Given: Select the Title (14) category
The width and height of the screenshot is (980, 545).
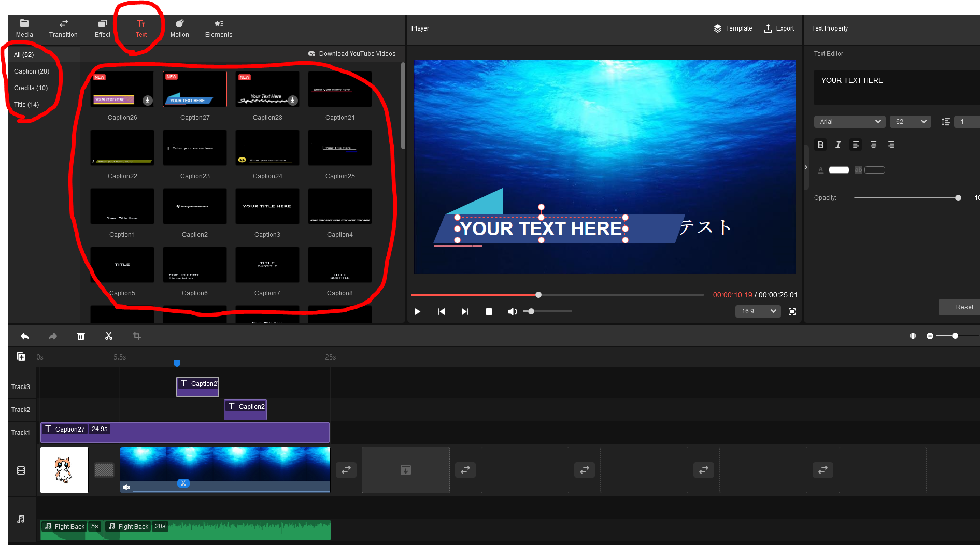Looking at the screenshot, I should pyautogui.click(x=26, y=105).
